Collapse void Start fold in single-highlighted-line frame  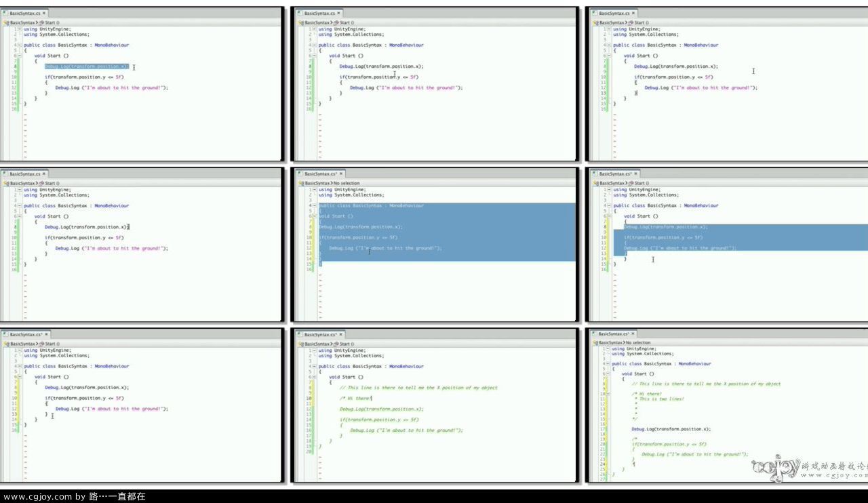[x=19, y=56]
